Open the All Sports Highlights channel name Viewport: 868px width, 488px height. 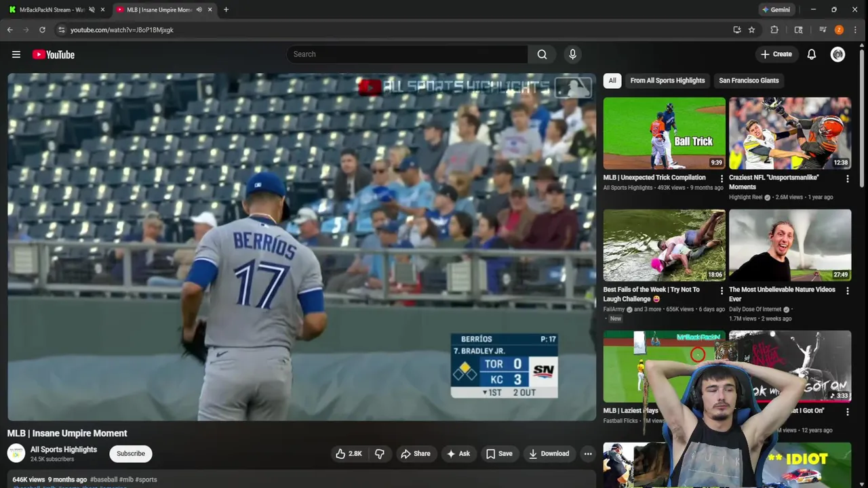pyautogui.click(x=64, y=449)
